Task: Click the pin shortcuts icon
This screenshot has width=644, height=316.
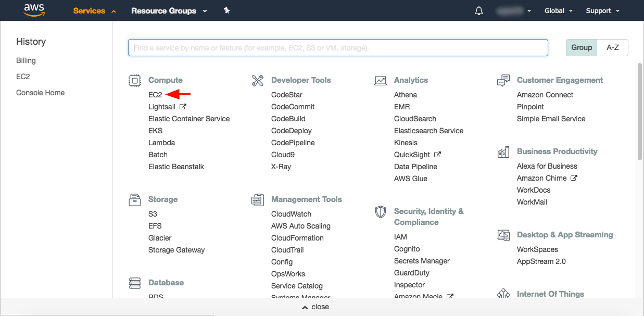Action: point(226,10)
